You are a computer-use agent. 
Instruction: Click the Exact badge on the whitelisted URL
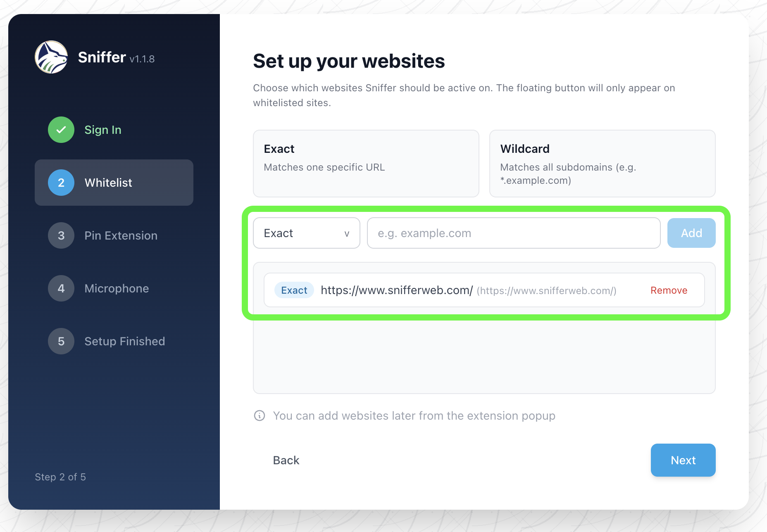coord(294,290)
